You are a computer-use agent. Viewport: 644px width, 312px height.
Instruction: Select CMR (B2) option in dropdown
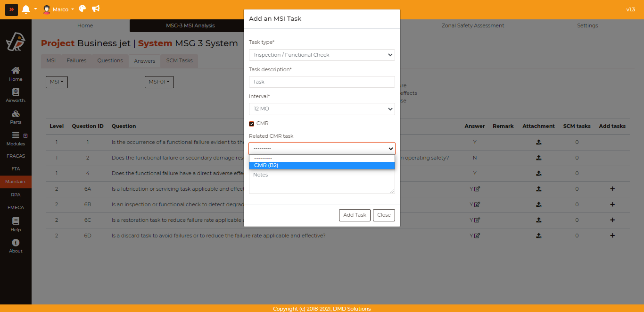click(322, 165)
